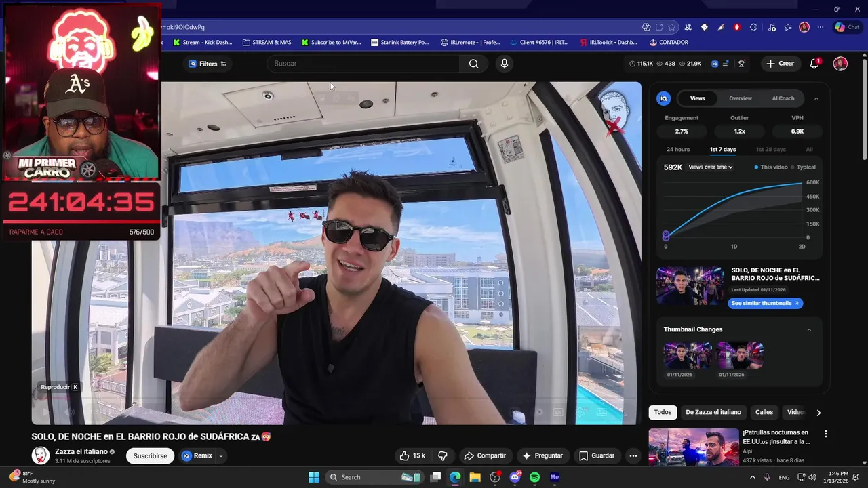This screenshot has width=868, height=488.
Task: Select the Todos chip
Action: tap(663, 412)
